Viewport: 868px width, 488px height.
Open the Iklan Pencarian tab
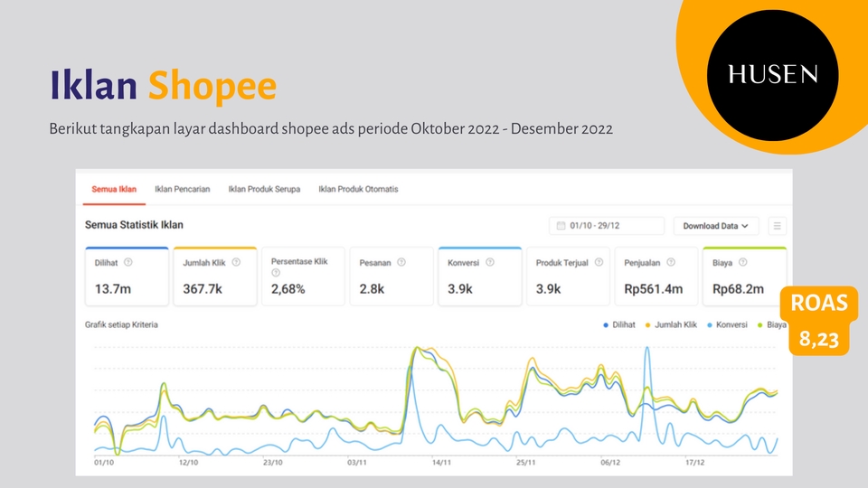coord(182,189)
